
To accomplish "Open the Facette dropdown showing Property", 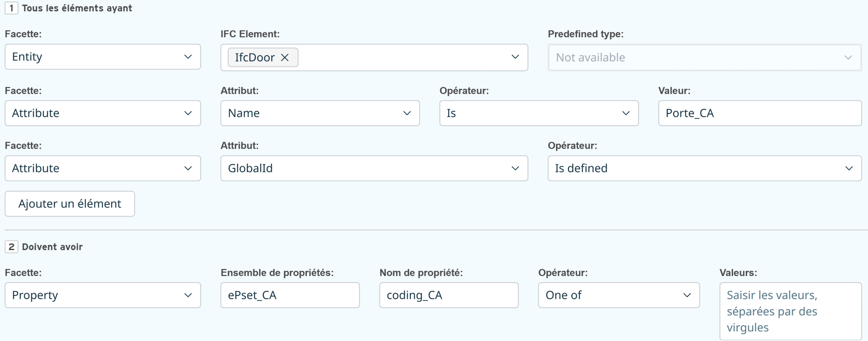I will coord(103,295).
